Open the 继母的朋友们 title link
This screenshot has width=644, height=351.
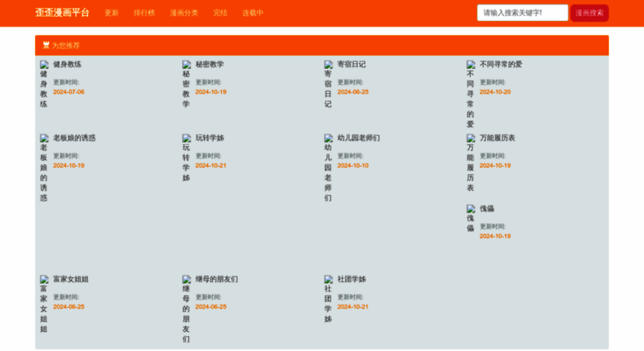click(x=216, y=279)
